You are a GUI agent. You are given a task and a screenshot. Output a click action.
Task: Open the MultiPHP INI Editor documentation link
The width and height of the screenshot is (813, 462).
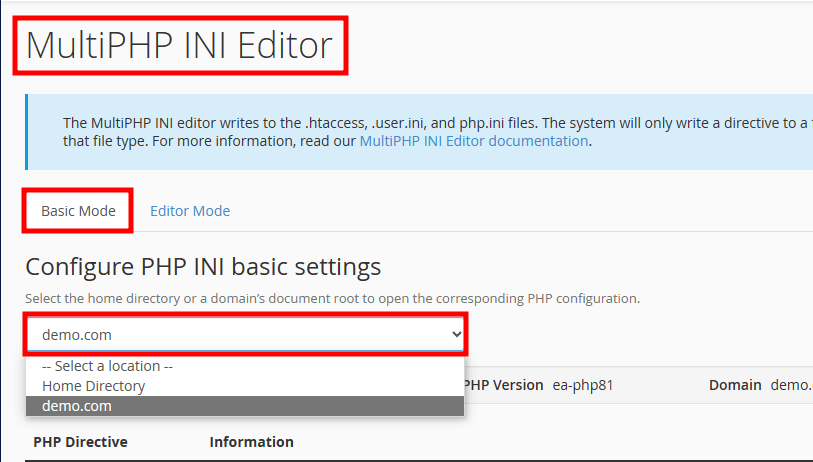(474, 141)
